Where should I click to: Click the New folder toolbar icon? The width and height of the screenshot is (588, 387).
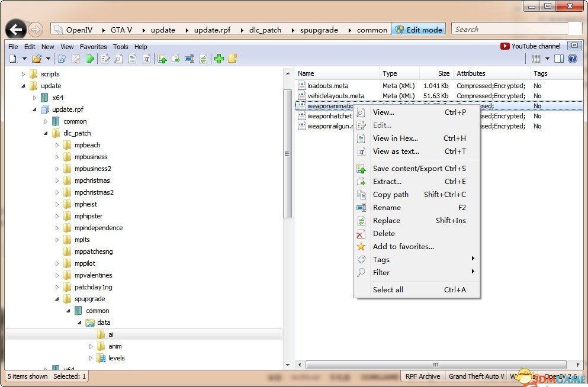233,59
